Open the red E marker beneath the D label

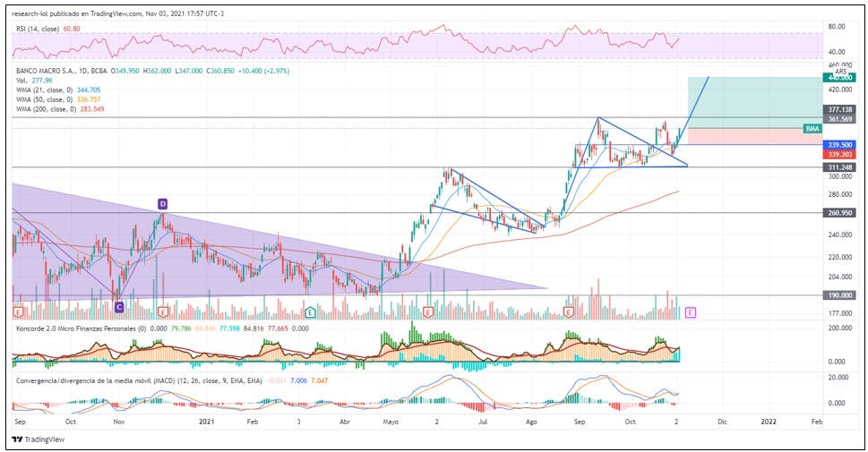click(x=162, y=312)
